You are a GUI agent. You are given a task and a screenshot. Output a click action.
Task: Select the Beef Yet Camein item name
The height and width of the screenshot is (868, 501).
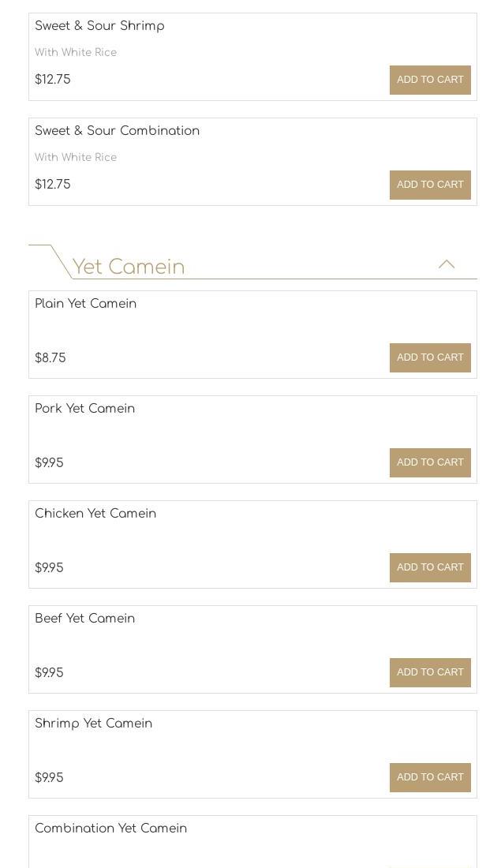pos(84,619)
